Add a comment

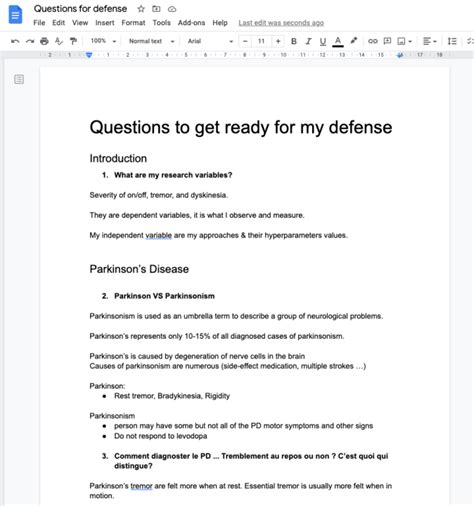tap(387, 41)
